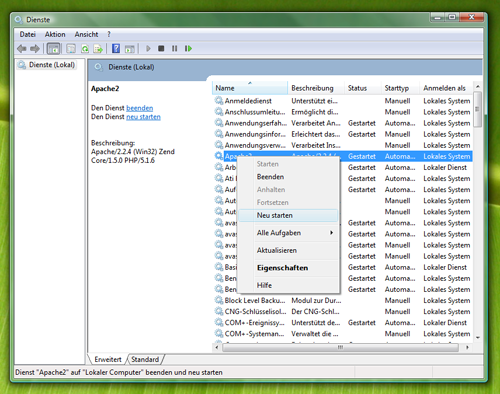Screen dimensions: 500x394
Task: Click the gear icon beside Block Level Backu...
Action: coord(219,300)
